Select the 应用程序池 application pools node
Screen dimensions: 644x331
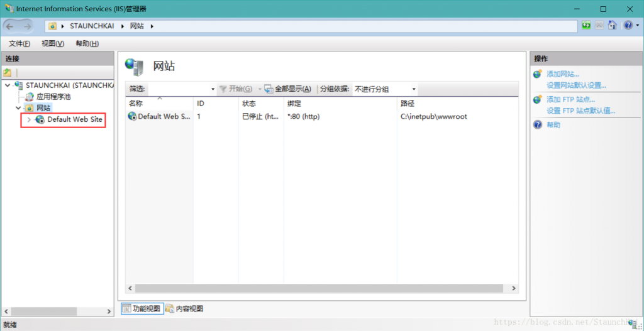(x=53, y=97)
